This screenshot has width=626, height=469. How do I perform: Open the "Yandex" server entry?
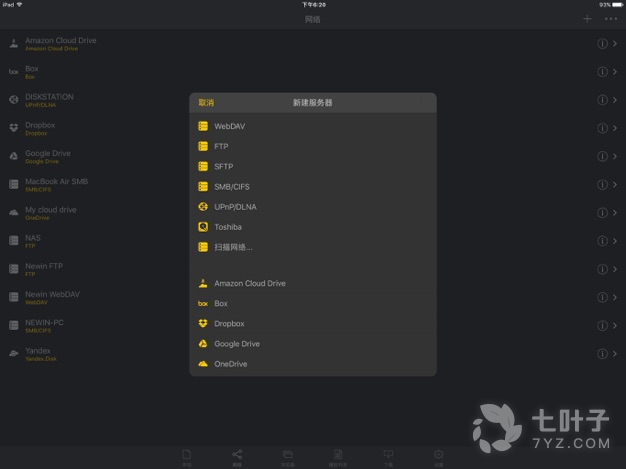click(x=313, y=354)
